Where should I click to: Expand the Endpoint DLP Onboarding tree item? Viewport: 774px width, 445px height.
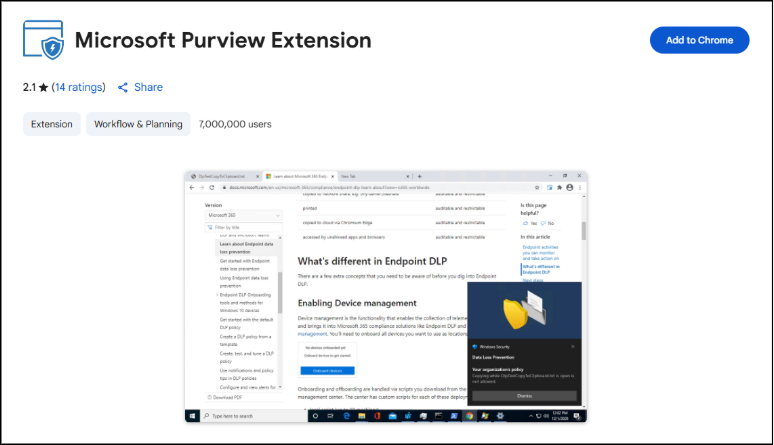click(x=217, y=295)
